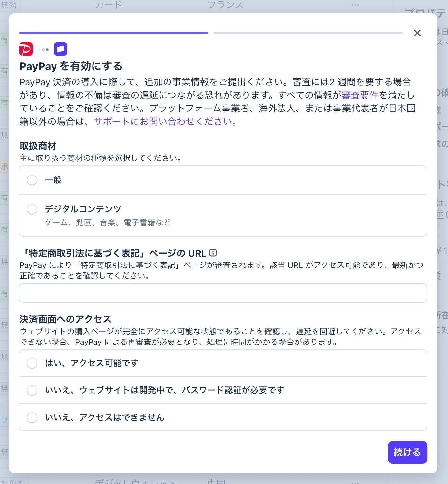Open the サポートにお問い合わせください link
The height and width of the screenshot is (484, 448).
pos(163,122)
